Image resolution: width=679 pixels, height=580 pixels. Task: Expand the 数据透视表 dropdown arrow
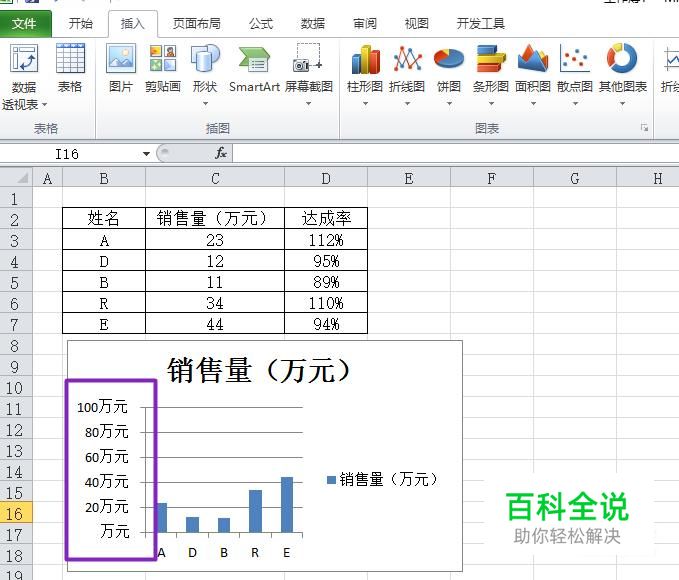point(44,105)
